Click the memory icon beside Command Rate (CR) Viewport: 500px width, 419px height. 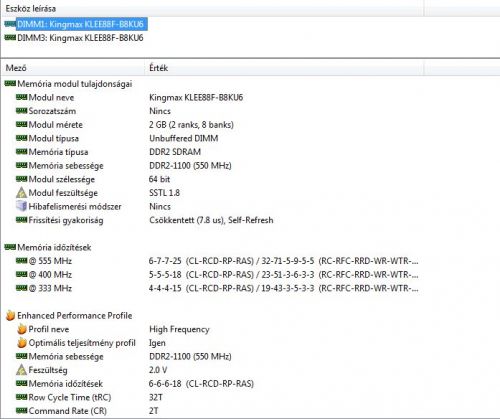pos(21,411)
